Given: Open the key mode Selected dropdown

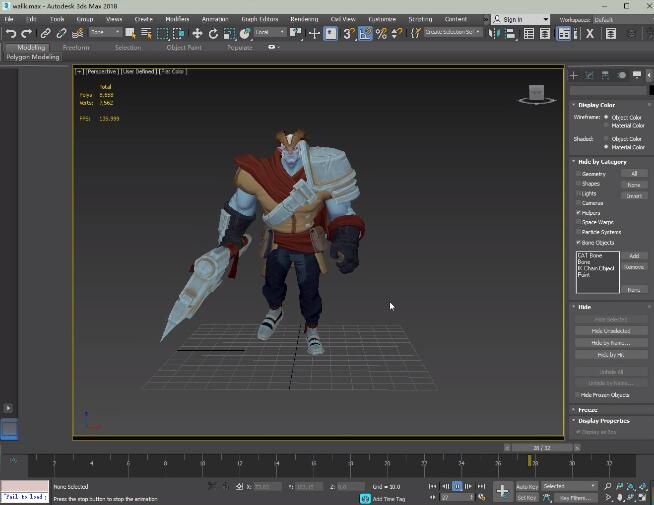Looking at the screenshot, I should (569, 486).
